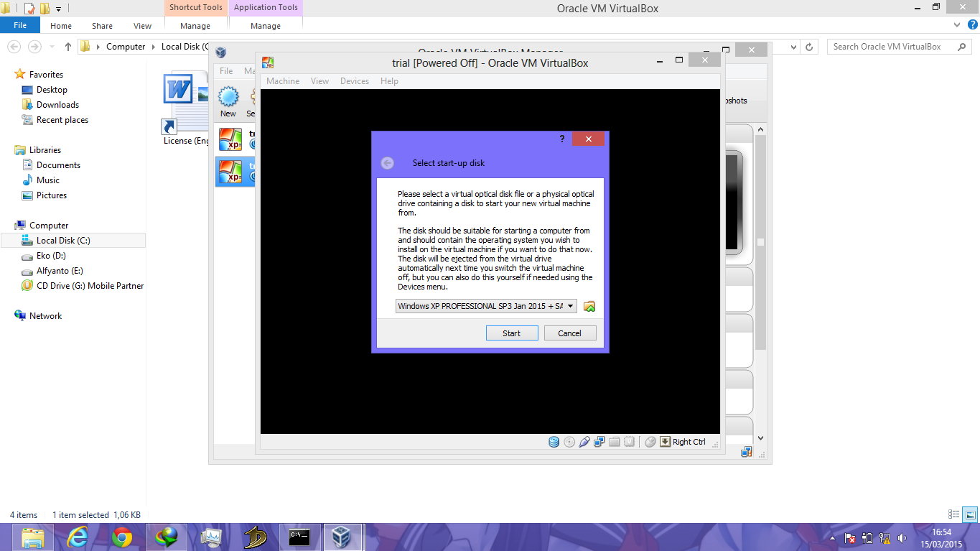980x551 pixels.
Task: Click the Start button in the dialog
Action: click(x=512, y=333)
